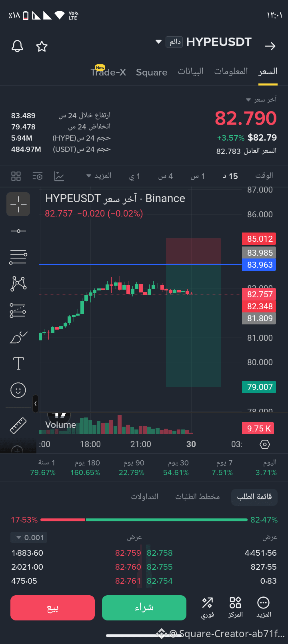Tap the green شراء buy button
The width and height of the screenshot is (288, 644).
click(144, 608)
